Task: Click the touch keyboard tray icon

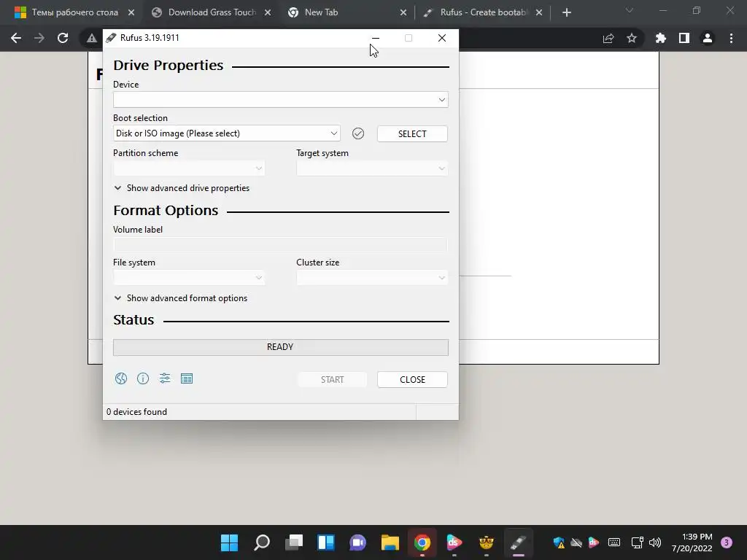Action: click(614, 542)
